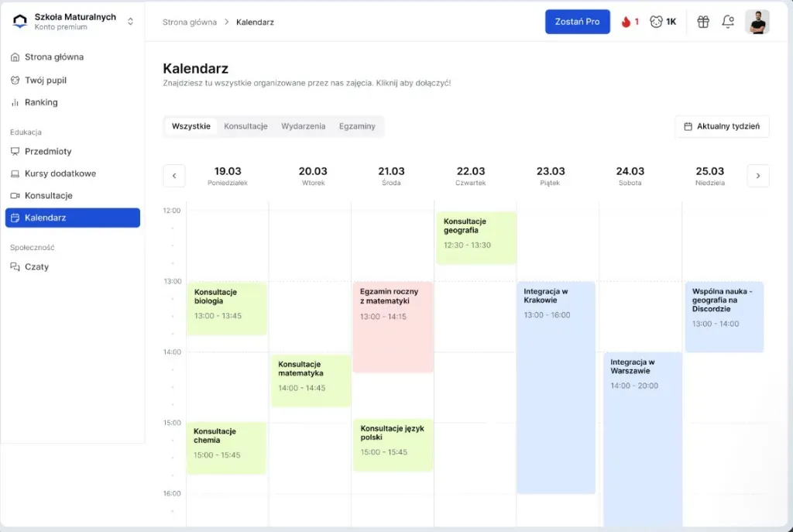Viewport: 793px width, 532px height.
Task: Go to previous week with left chevron
Action: 174,176
